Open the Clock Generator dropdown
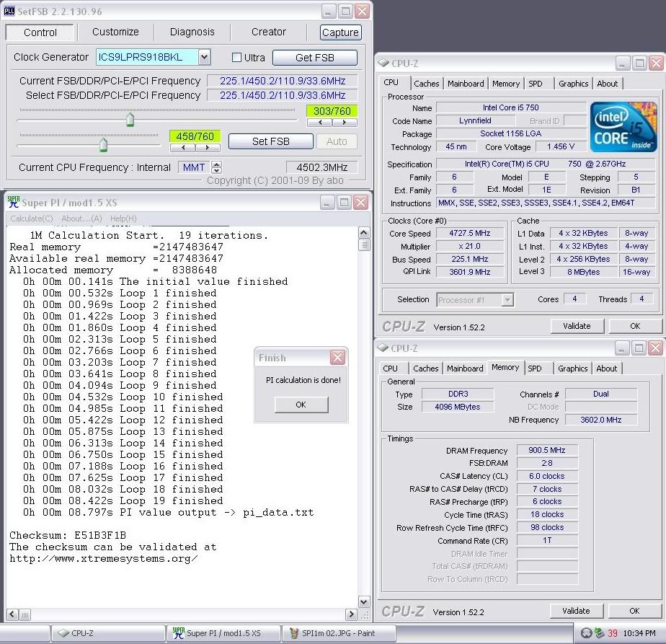666x644 pixels. 204,57
